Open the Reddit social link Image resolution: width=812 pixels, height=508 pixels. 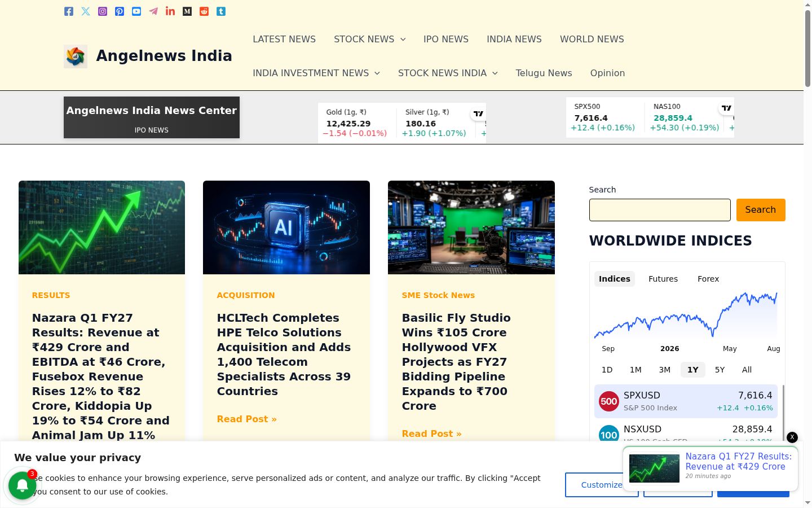204,11
